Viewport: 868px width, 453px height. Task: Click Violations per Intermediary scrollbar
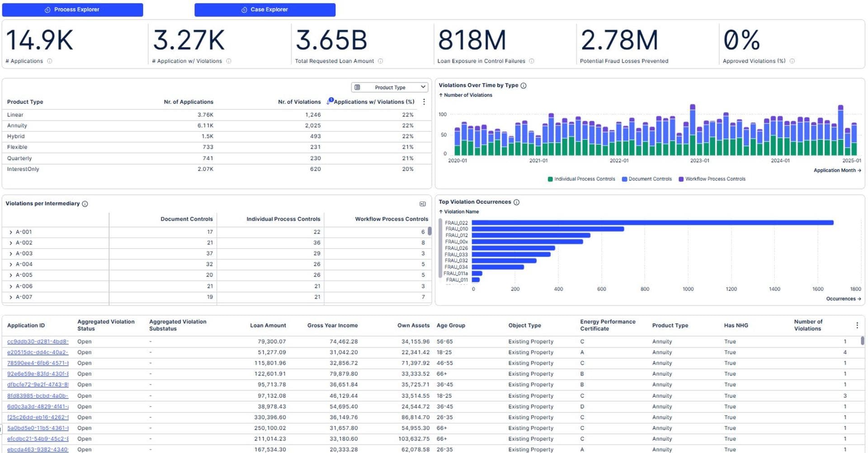pos(429,231)
